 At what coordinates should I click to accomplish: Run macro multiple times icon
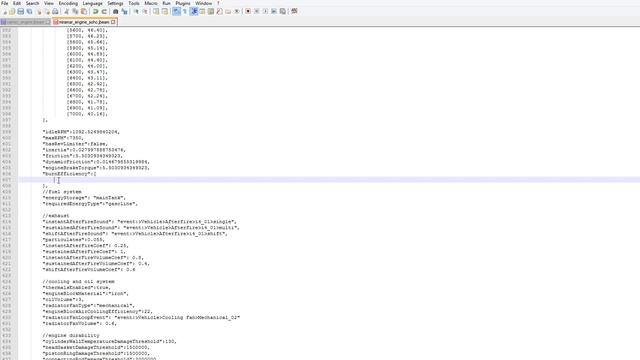click(274, 11)
